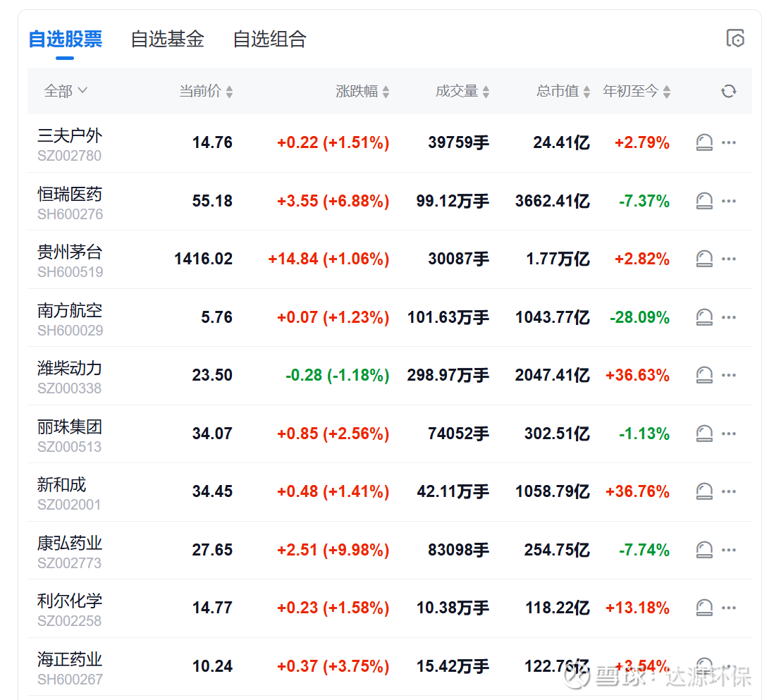This screenshot has height=700, width=774.
Task: Click year-to-date +13.18%
Action: pos(638,608)
